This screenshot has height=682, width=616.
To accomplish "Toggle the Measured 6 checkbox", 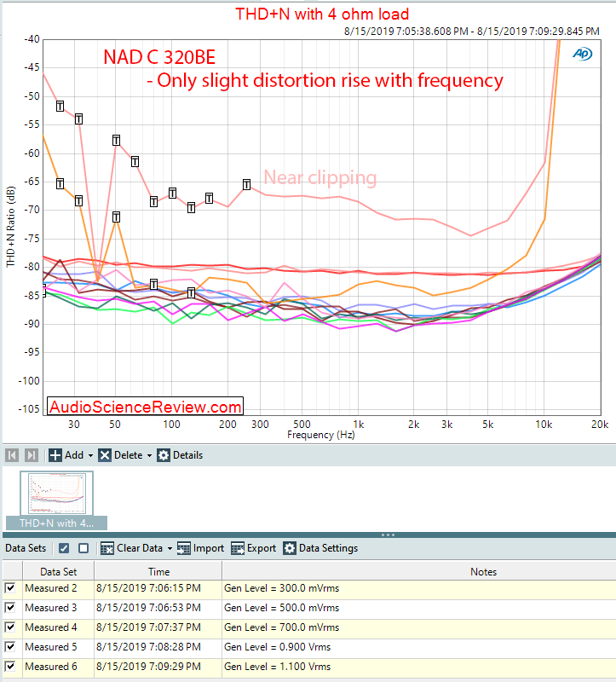I will 10,667.
